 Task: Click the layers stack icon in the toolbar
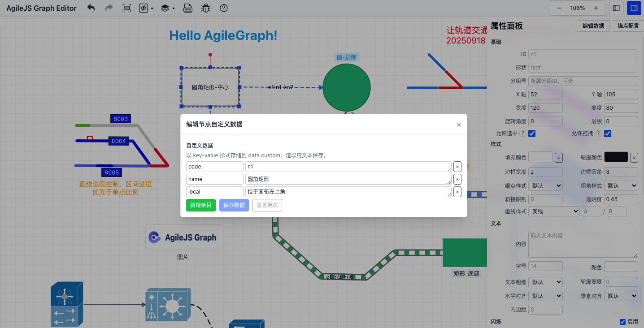(x=165, y=8)
